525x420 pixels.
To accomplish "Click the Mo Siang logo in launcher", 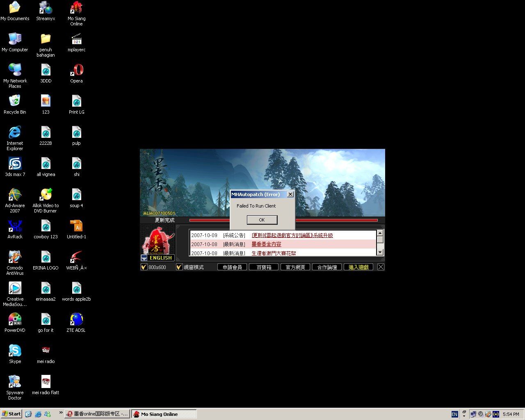I will [158, 241].
